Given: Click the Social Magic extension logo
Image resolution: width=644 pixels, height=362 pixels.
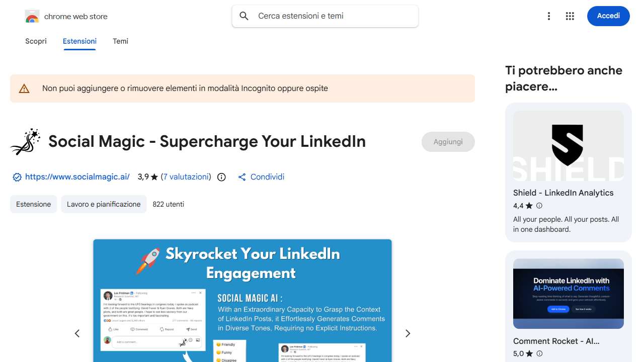Looking at the screenshot, I should [25, 142].
